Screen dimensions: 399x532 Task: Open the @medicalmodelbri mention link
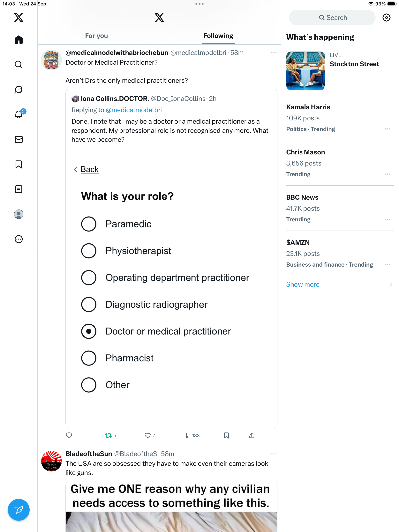point(134,110)
